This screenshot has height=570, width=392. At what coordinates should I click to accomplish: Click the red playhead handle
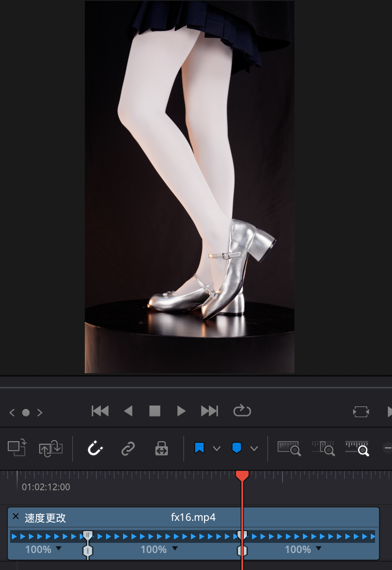[242, 475]
